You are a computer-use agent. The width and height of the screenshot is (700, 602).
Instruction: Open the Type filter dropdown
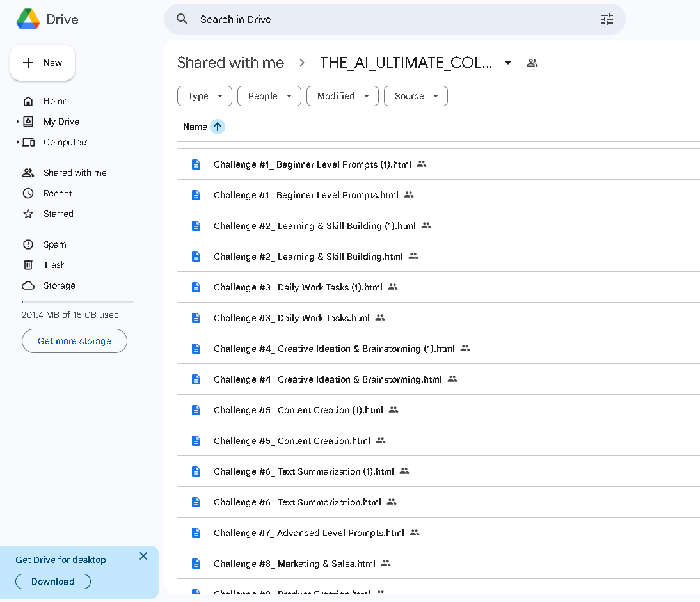(x=205, y=96)
